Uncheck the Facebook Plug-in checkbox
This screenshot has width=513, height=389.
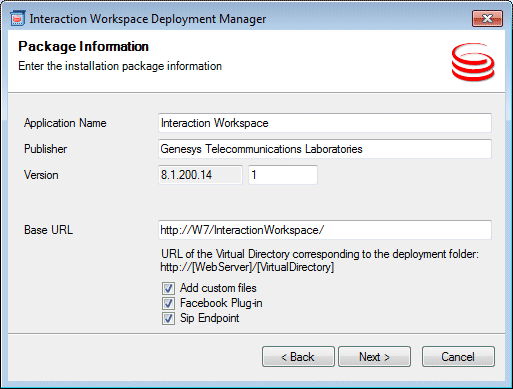(x=168, y=303)
